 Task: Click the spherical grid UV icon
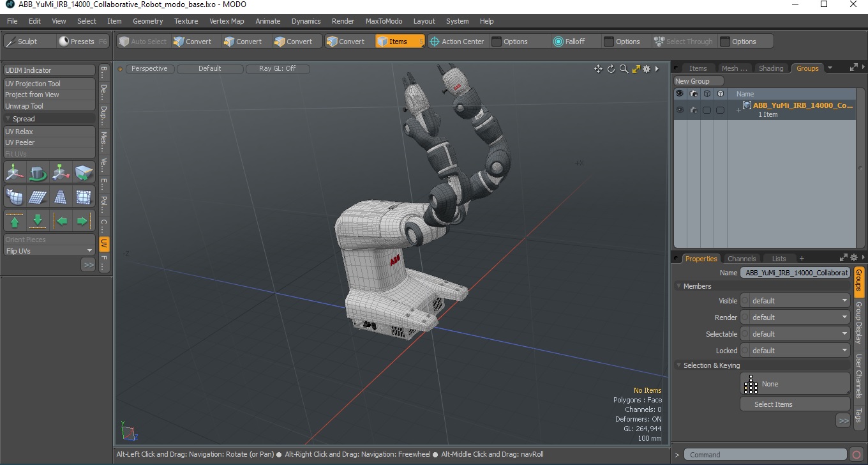tap(84, 197)
